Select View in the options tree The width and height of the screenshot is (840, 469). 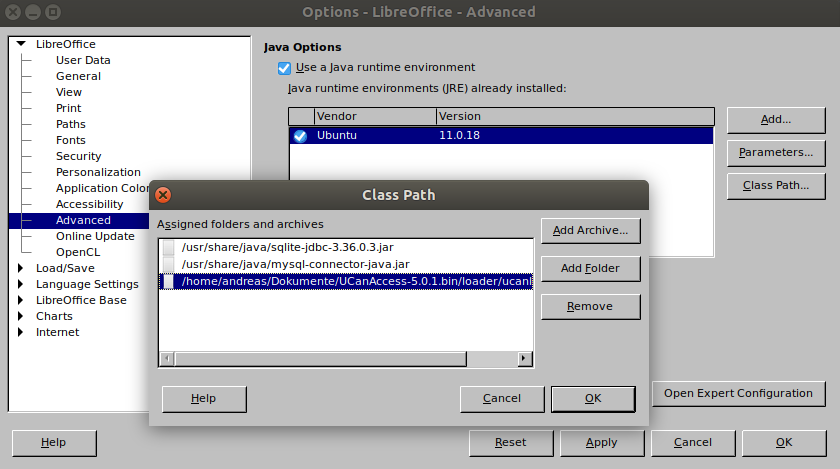click(x=69, y=92)
